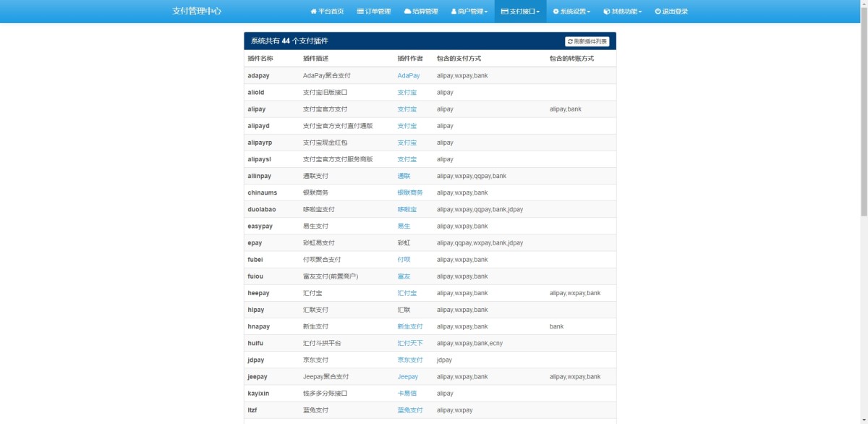
Task: Click the 包含的支付方式 column header
Action: click(459, 59)
